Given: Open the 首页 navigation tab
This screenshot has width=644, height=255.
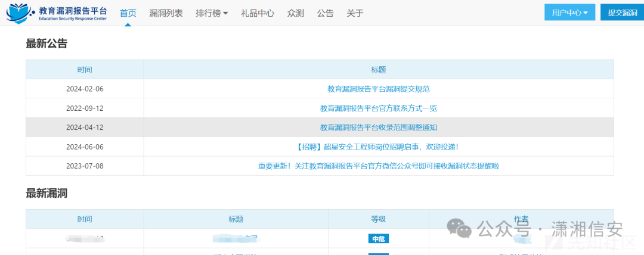Looking at the screenshot, I should click(128, 13).
